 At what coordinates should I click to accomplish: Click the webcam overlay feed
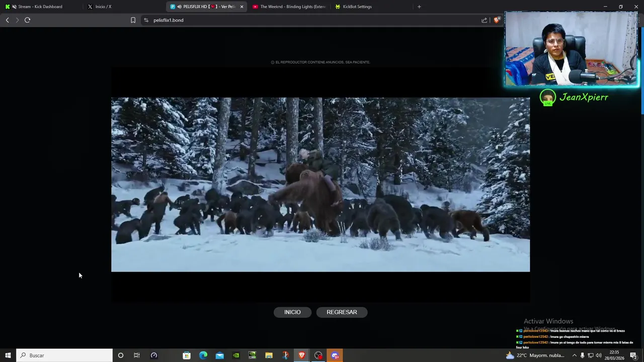pos(572,49)
